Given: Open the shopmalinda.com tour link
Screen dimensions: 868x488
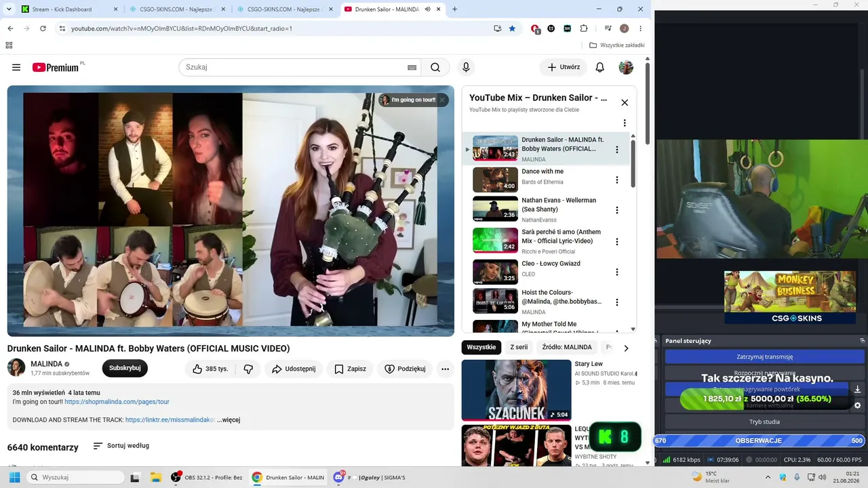Looking at the screenshot, I should tap(117, 402).
